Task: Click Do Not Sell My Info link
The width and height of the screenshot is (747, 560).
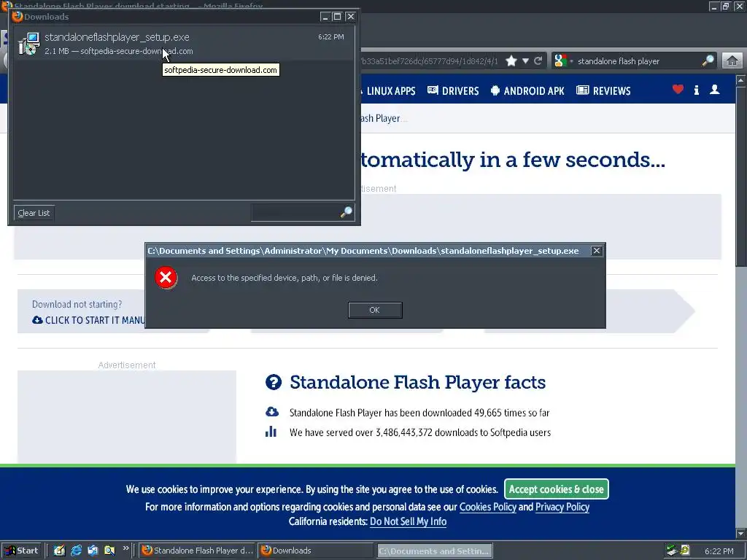Action: point(408,521)
